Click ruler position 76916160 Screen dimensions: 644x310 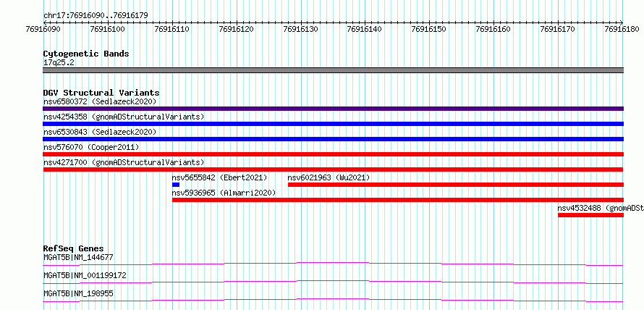[493, 29]
